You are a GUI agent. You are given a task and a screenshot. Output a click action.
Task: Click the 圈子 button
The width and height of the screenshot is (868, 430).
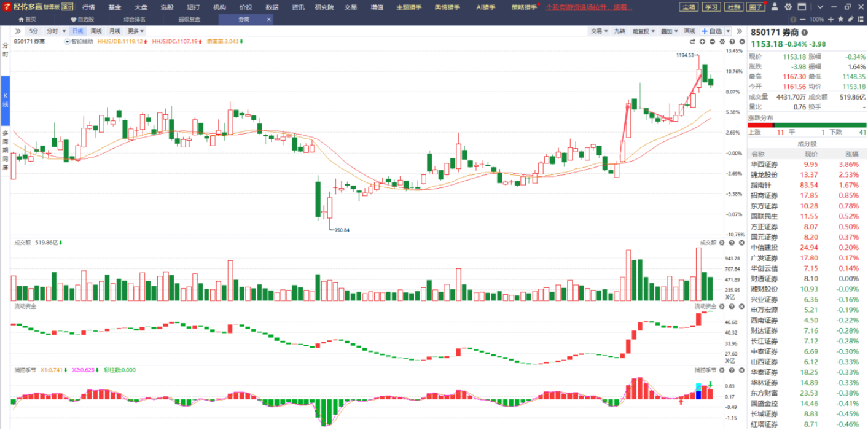pos(757,7)
